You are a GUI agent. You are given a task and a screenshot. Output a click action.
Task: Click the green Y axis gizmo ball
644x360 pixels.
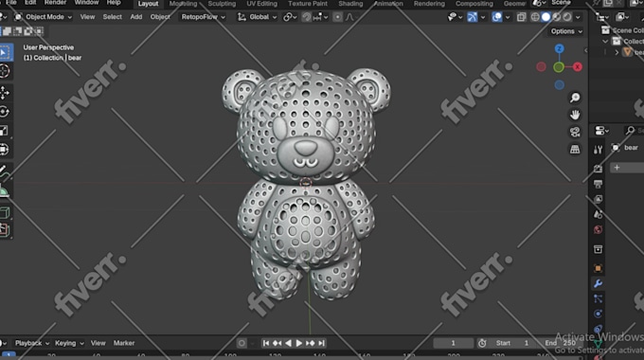[559, 67]
